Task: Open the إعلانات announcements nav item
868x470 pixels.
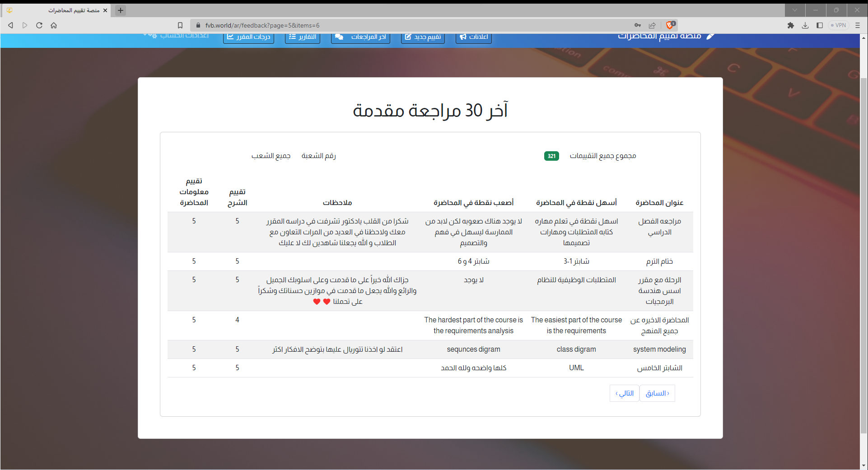Action: pos(474,37)
